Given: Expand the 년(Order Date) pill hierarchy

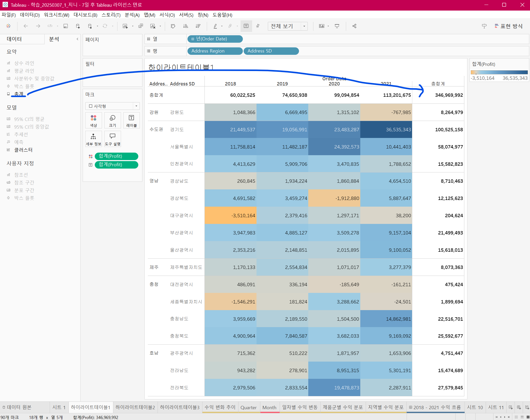Looking at the screenshot, I should (x=193, y=39).
